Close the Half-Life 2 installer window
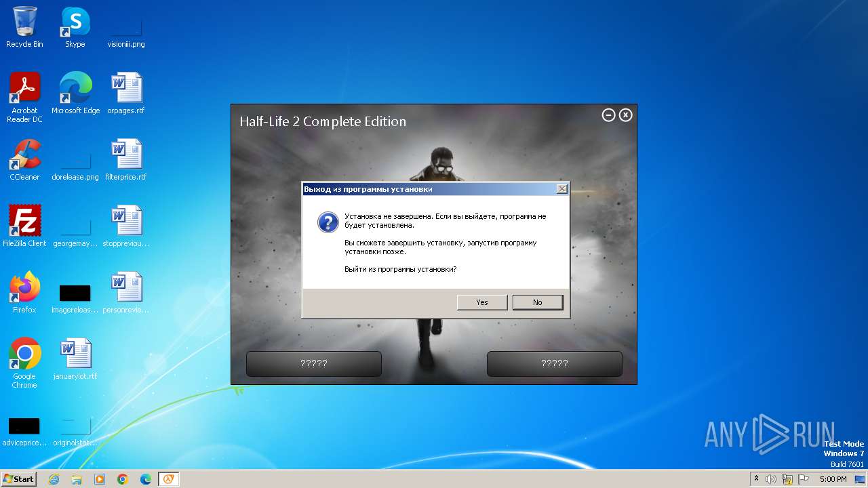Image resolution: width=868 pixels, height=488 pixels. (x=626, y=115)
